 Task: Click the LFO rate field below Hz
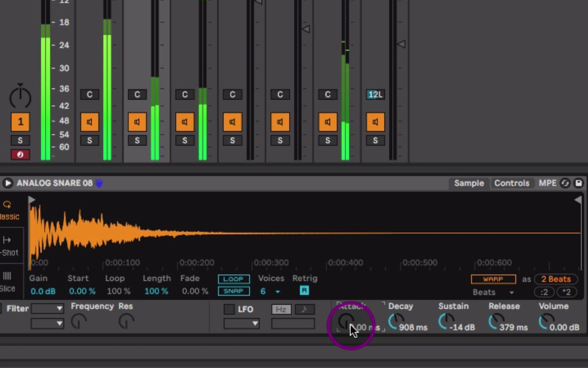[x=293, y=323]
